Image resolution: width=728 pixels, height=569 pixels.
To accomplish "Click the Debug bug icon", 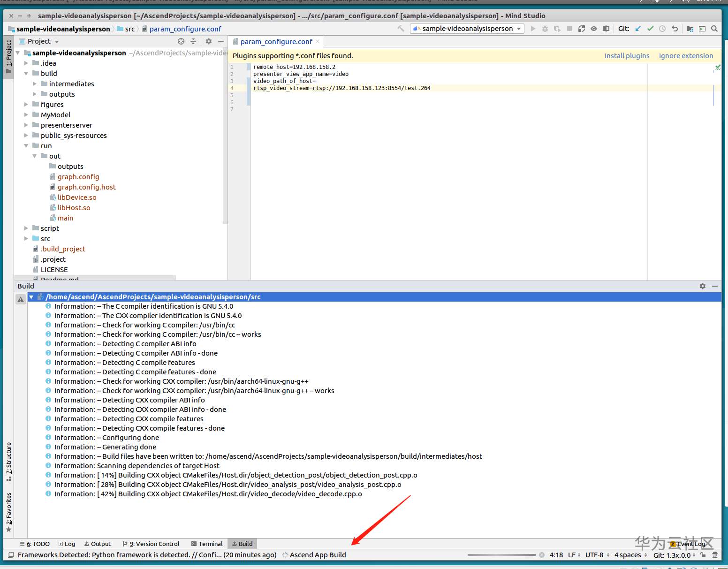I will [x=545, y=29].
